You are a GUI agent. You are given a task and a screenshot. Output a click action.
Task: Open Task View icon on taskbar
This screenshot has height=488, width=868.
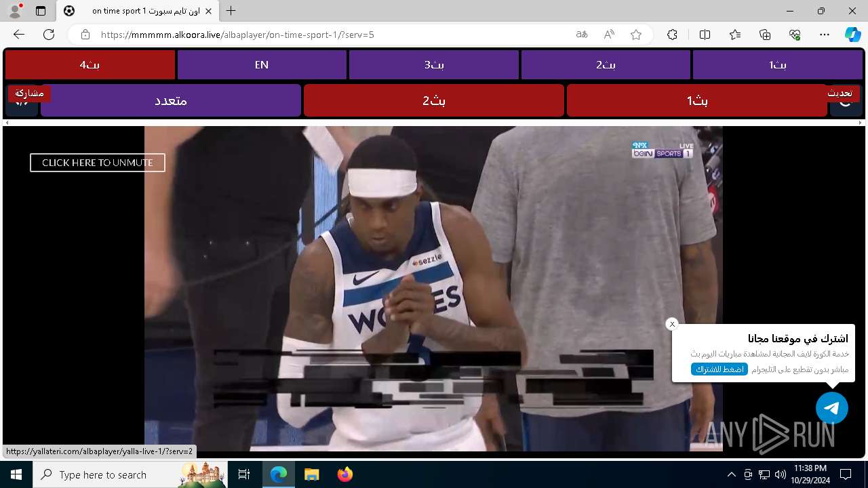[x=244, y=474]
